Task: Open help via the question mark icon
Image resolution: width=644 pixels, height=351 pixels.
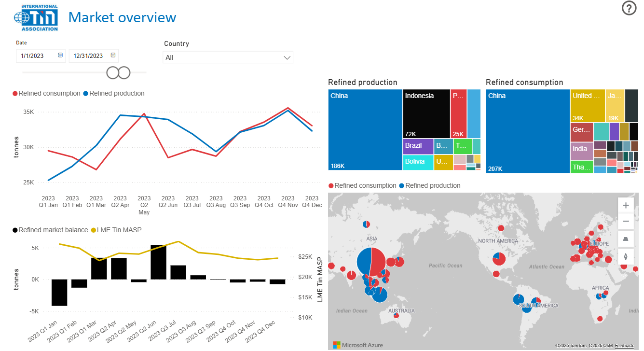Action: coord(629,8)
